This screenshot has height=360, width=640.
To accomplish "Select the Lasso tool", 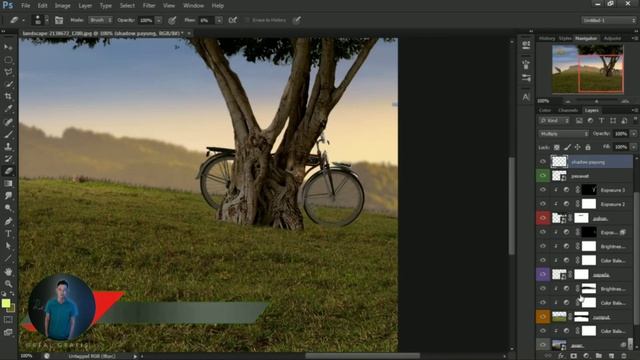I will 8,72.
